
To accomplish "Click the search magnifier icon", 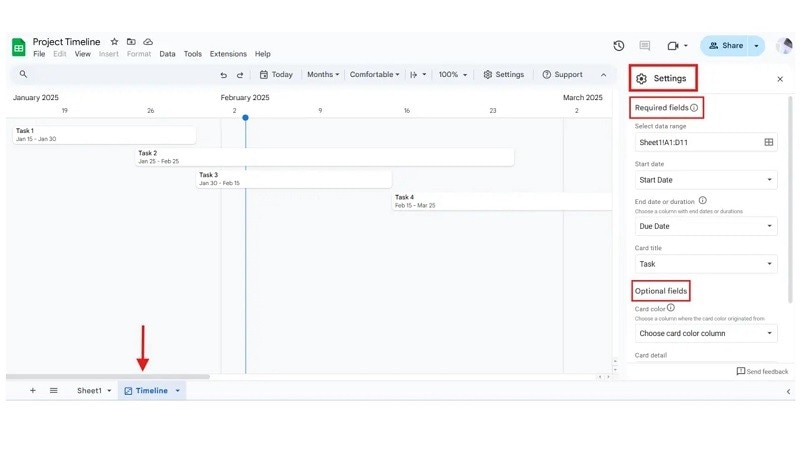I will (x=23, y=74).
